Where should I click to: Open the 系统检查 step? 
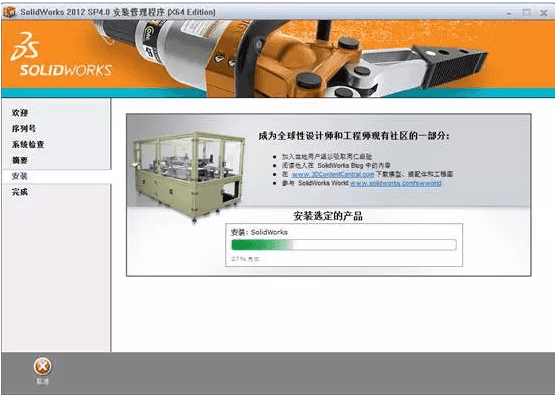(x=28, y=144)
